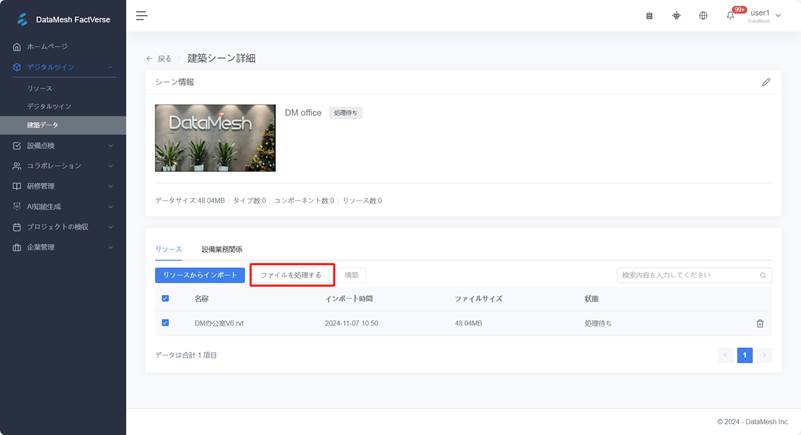The width and height of the screenshot is (801, 435).
Task: Click the ファイルを処理する button
Action: [x=291, y=275]
